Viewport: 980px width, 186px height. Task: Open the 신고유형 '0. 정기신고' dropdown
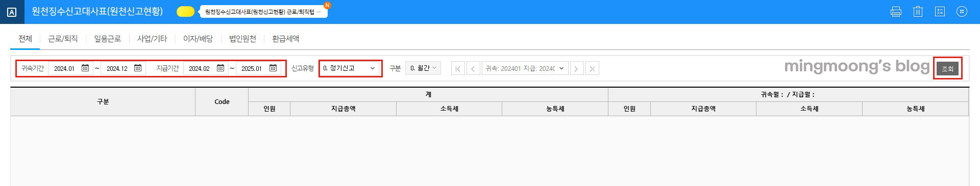[x=350, y=68]
